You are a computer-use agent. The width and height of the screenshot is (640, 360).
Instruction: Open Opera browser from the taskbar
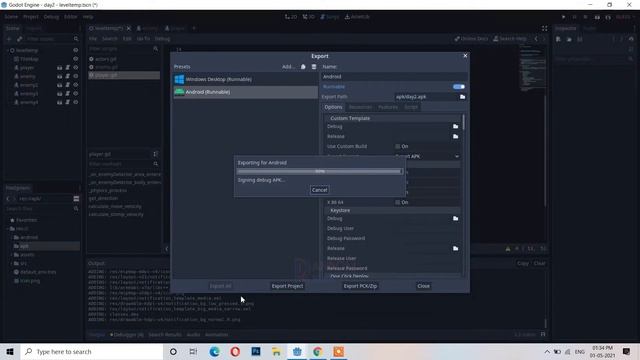[235, 351]
